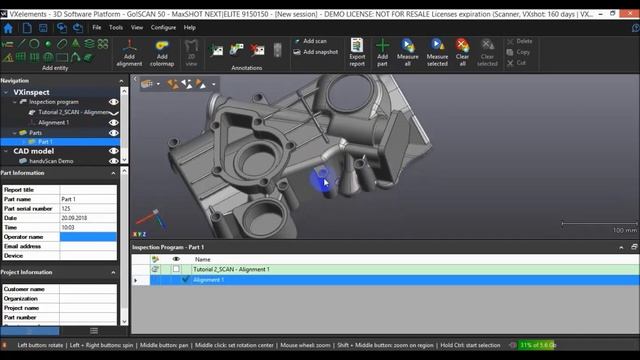Click the memory usage progress bar
640x360 pixels.
tap(537, 345)
